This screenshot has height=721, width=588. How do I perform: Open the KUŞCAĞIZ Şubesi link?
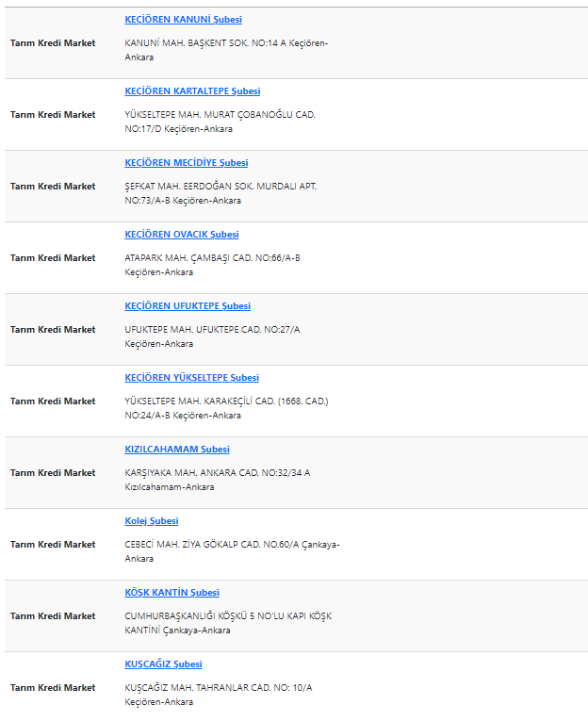tap(163, 664)
